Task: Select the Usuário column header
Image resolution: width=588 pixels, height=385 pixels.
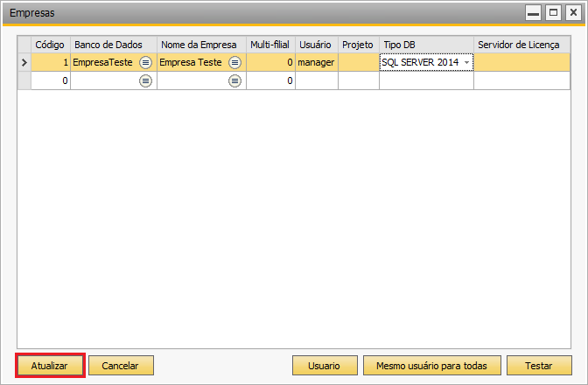Action: pos(317,45)
